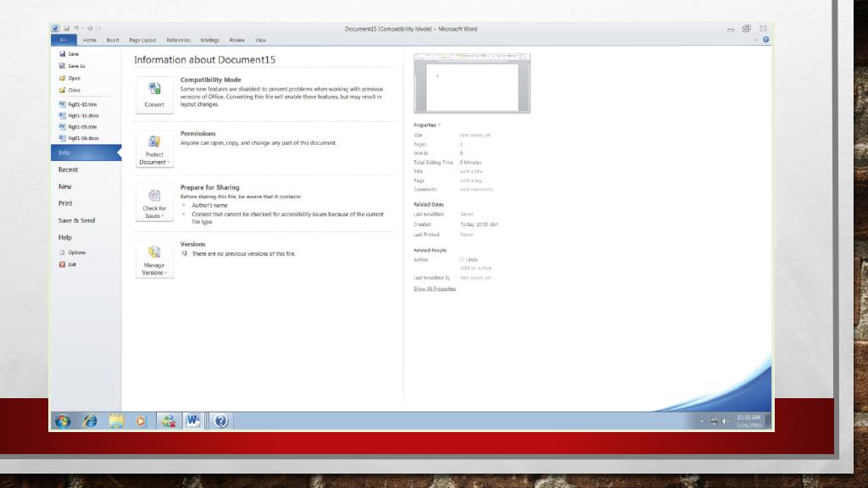The width and height of the screenshot is (868, 488).
Task: Minimize the ribbon with the small arrow
Action: coord(756,40)
